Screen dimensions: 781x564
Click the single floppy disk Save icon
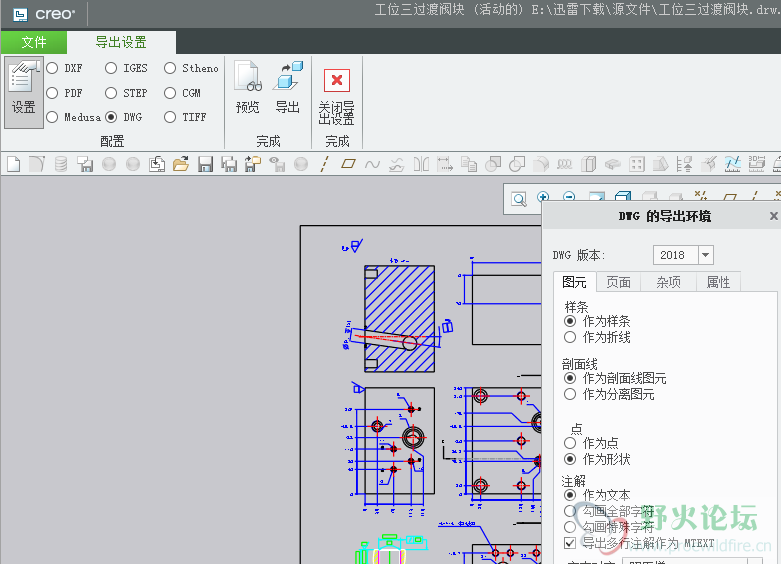(205, 164)
